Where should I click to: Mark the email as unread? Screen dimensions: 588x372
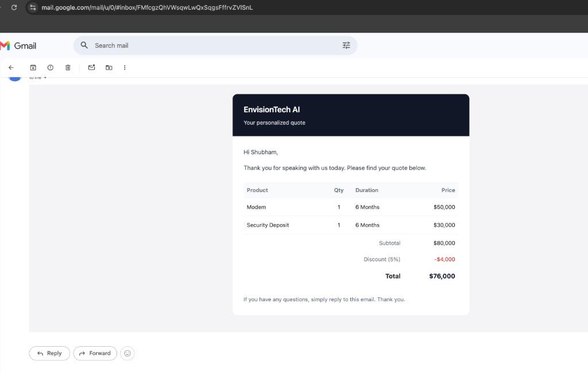tap(91, 67)
